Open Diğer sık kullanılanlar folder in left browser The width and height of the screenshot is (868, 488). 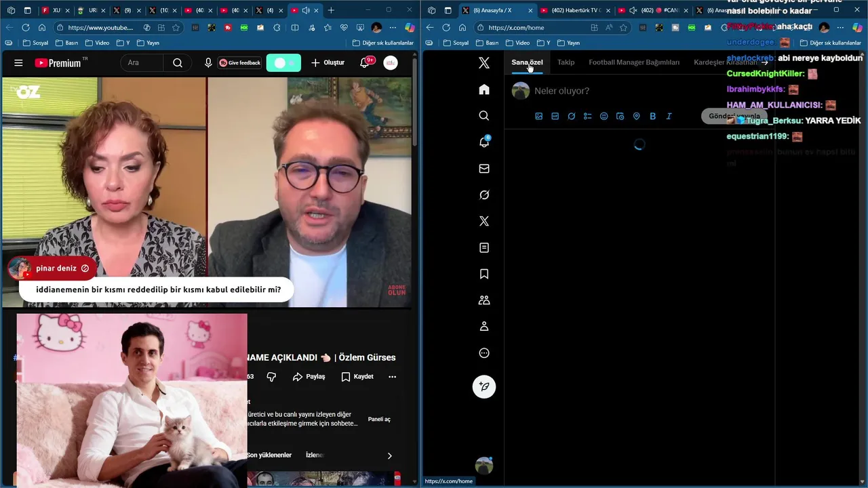point(382,43)
